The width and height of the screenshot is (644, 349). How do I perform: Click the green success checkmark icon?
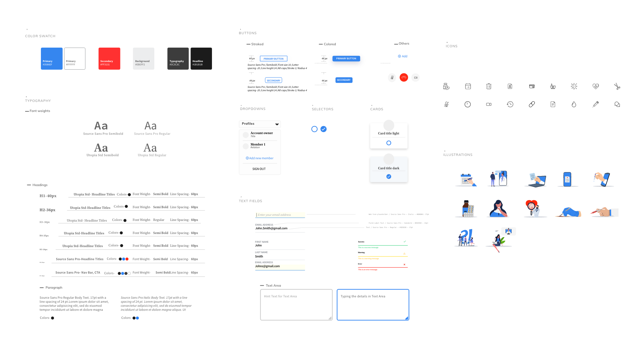405,241
